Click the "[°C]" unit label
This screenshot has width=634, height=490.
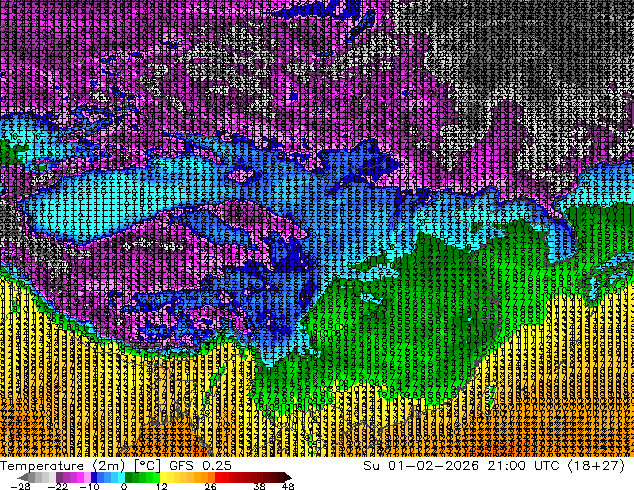147,466
